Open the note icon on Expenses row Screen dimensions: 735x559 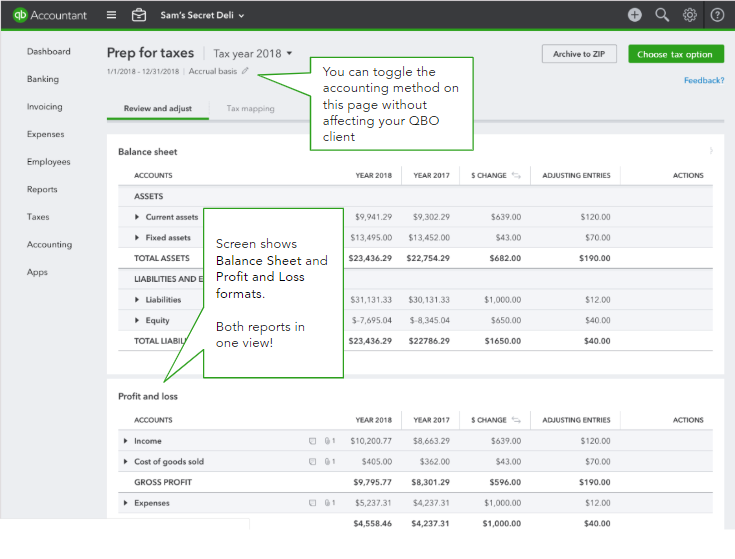(x=312, y=503)
